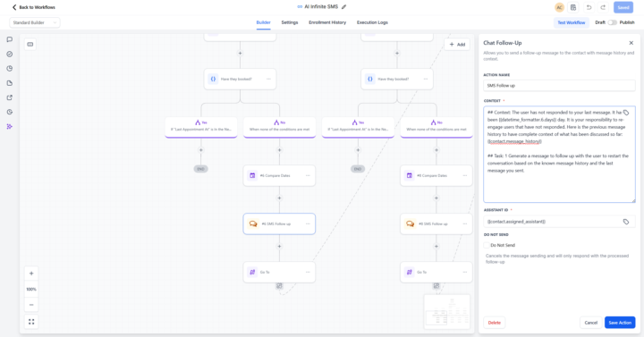Image resolution: width=644 pixels, height=337 pixels.
Task: Select the #6 SMS Follow up chat icon
Action: 253,223
